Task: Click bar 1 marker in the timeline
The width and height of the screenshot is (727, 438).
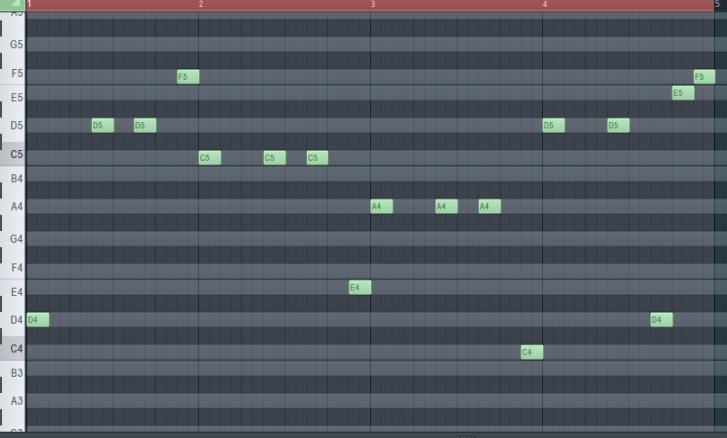Action: pos(29,4)
